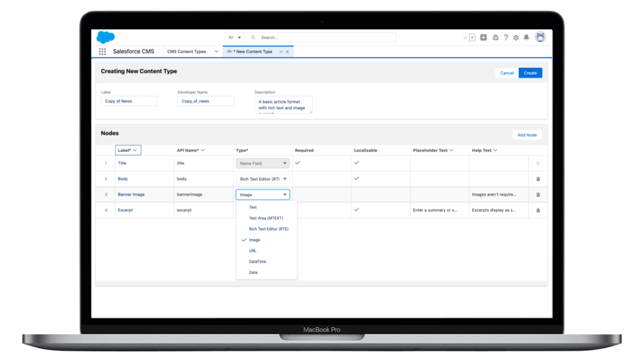Delete the Banner Image node row
This screenshot has height=362, width=644.
pos(538,195)
